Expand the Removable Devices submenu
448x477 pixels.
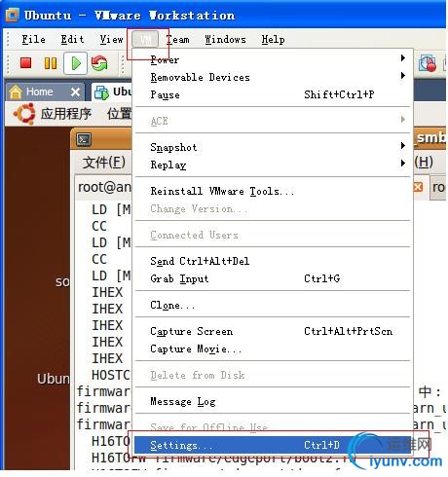[x=273, y=77]
